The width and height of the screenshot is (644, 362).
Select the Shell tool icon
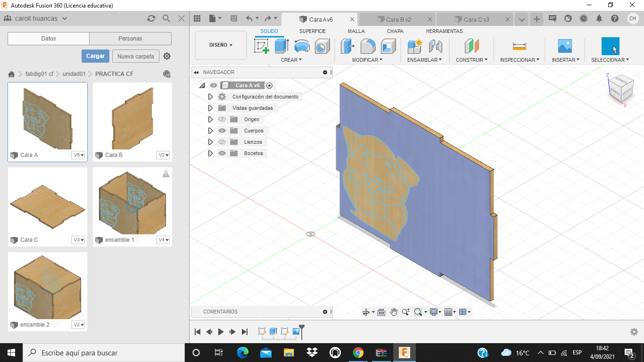(388, 46)
